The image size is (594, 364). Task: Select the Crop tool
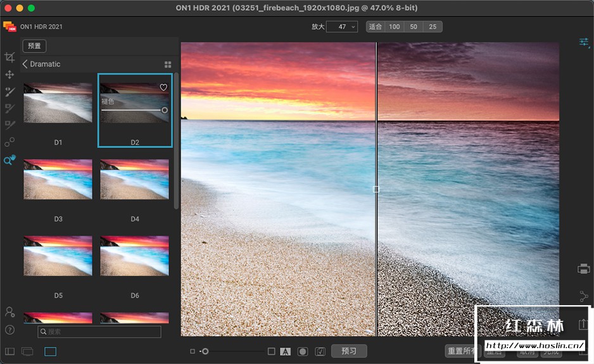click(x=9, y=57)
